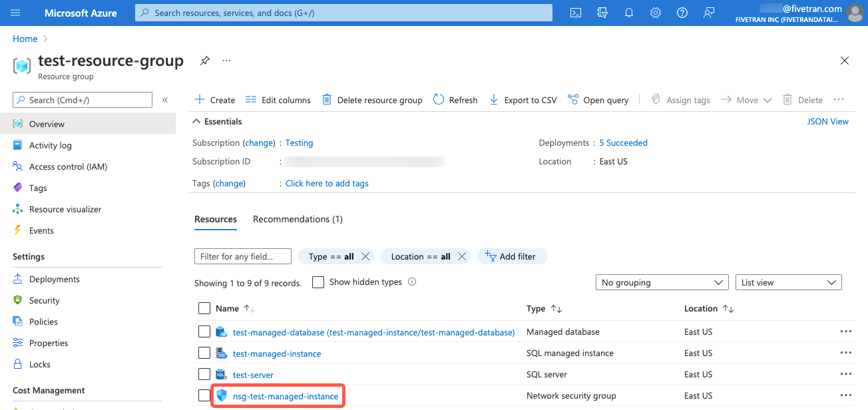
Task: Select checkbox for nsg-test-managed-instance row
Action: [x=204, y=395]
